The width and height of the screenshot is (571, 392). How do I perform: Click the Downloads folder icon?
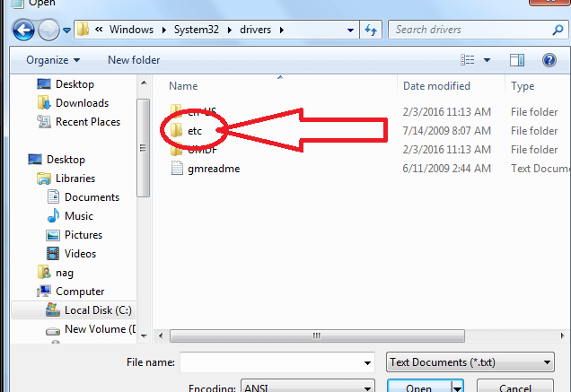44,103
